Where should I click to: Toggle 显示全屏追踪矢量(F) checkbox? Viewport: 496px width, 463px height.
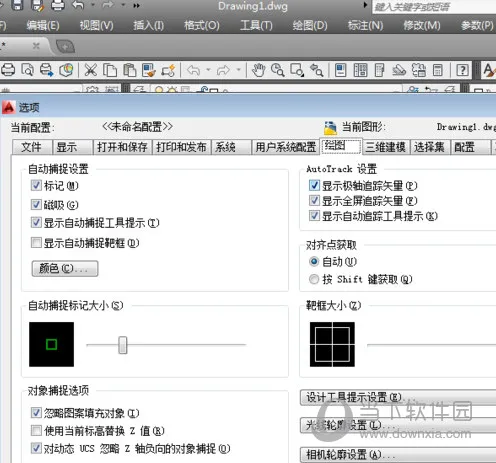tap(314, 200)
